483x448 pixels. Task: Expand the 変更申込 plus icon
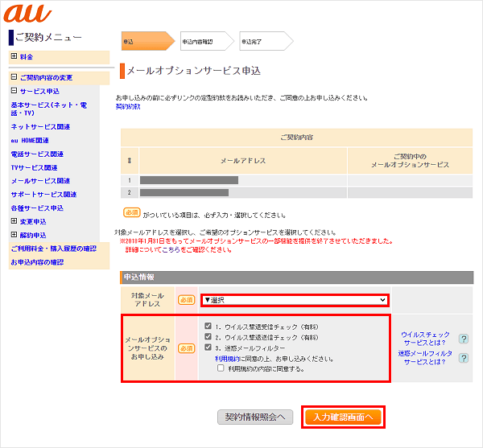[x=14, y=221]
